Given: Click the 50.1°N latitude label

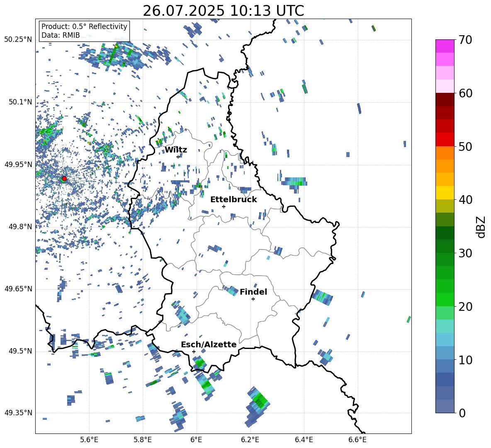Looking at the screenshot, I should (20, 102).
